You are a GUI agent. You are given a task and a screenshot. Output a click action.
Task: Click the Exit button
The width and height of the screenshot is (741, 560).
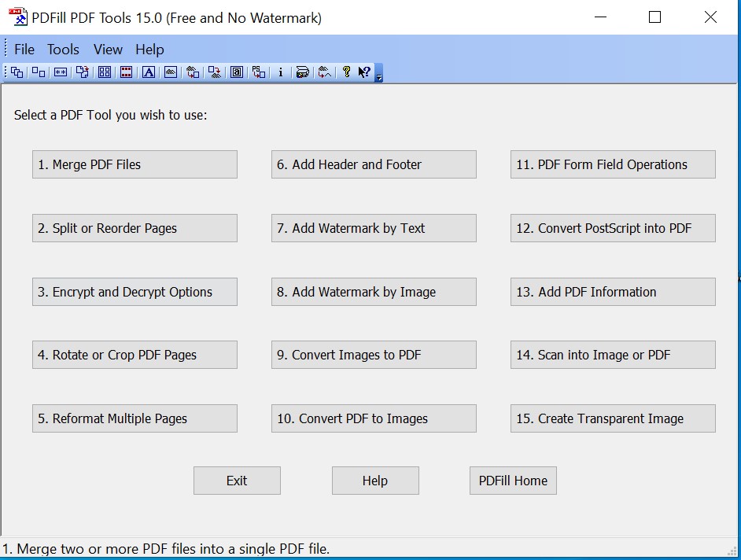pyautogui.click(x=237, y=481)
